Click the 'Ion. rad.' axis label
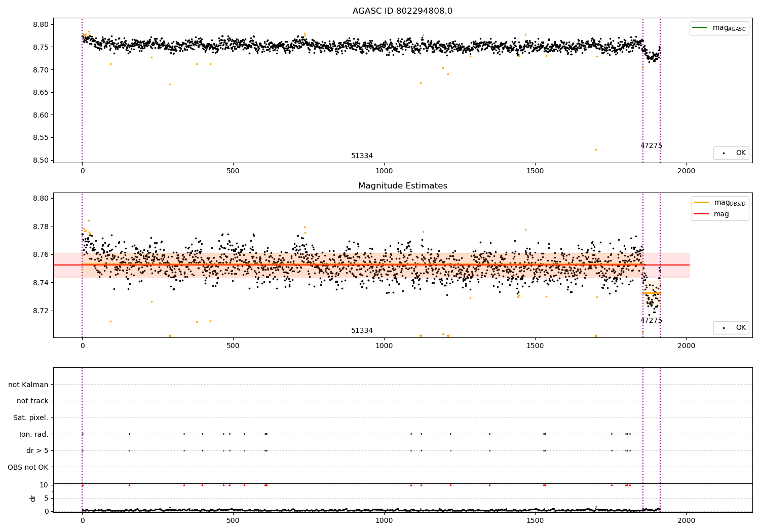 [34, 434]
